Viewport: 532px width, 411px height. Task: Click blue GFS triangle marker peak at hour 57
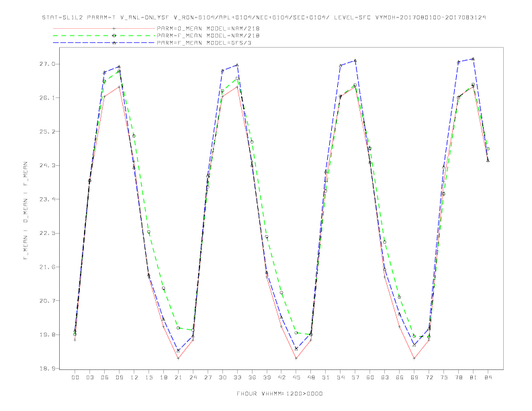pyautogui.click(x=355, y=60)
